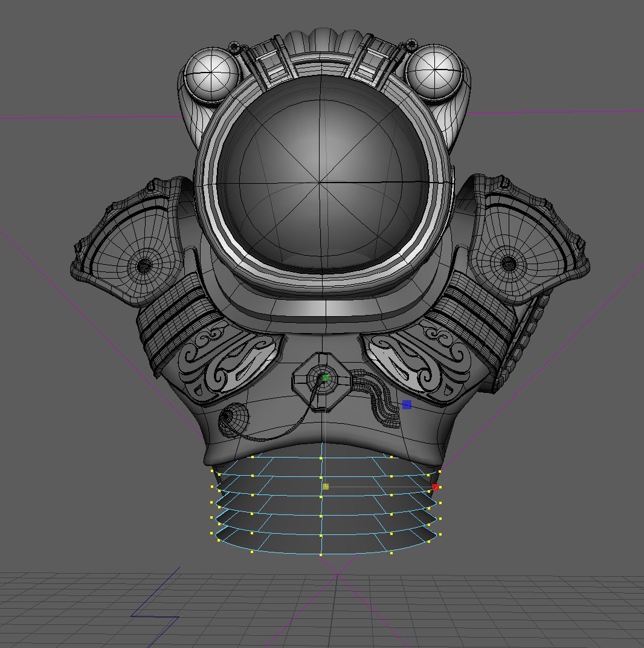
Task: Select the left sphere atop the helmet
Action: tap(211, 74)
